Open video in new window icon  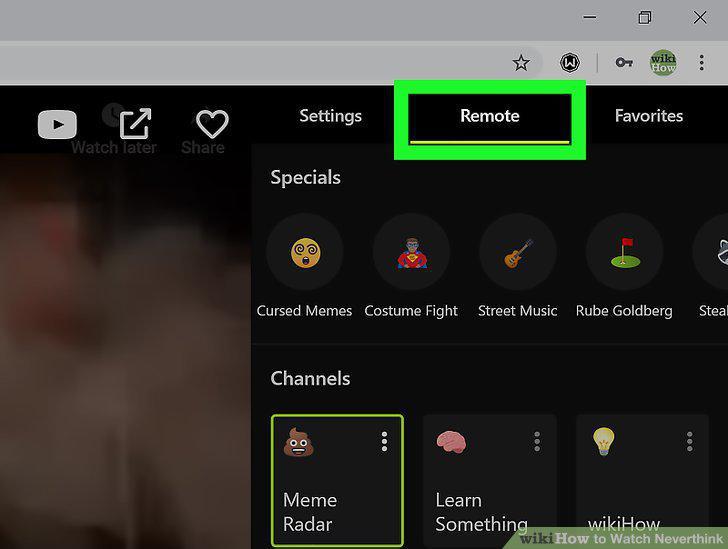coord(136,124)
